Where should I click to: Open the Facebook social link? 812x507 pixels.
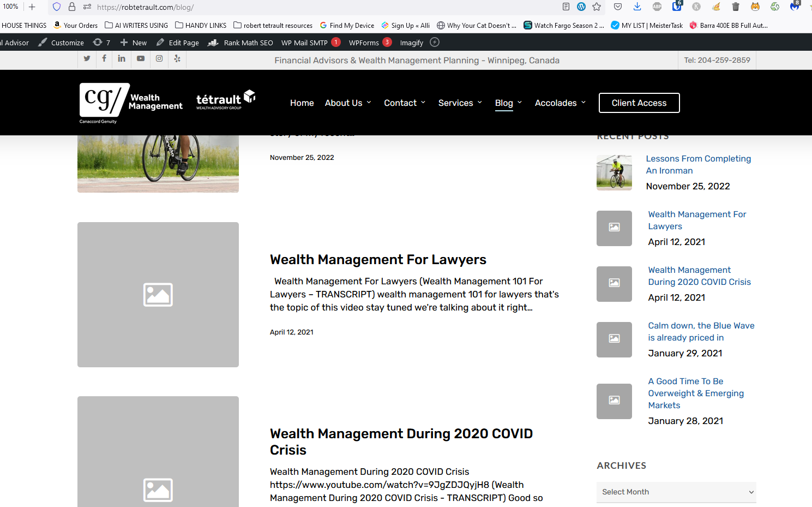(x=104, y=58)
